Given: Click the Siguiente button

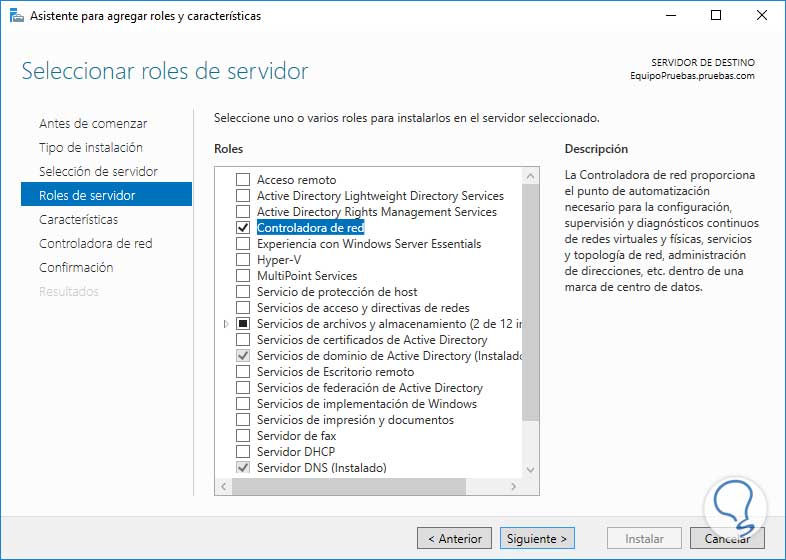Looking at the screenshot, I should click(x=537, y=538).
